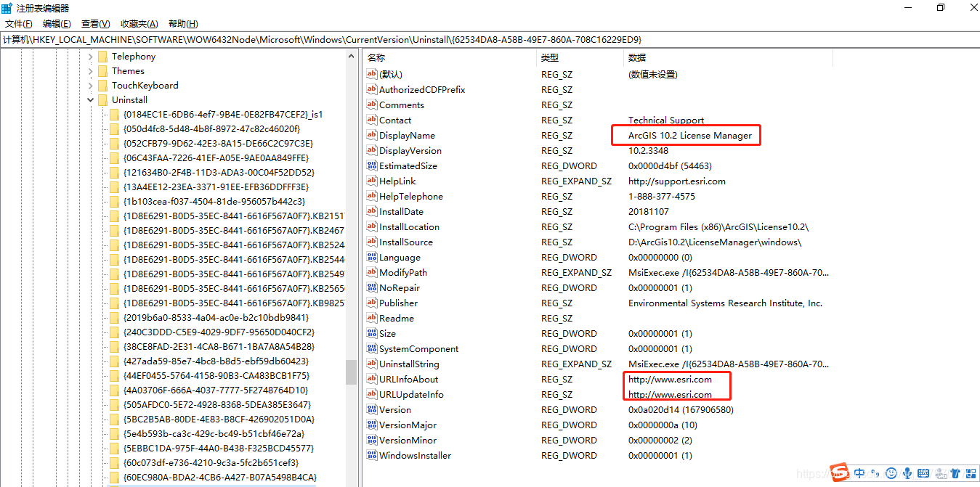The width and height of the screenshot is (980, 487).
Task: Switch Chinese/English mode with the 中 icon
Action: (x=860, y=473)
